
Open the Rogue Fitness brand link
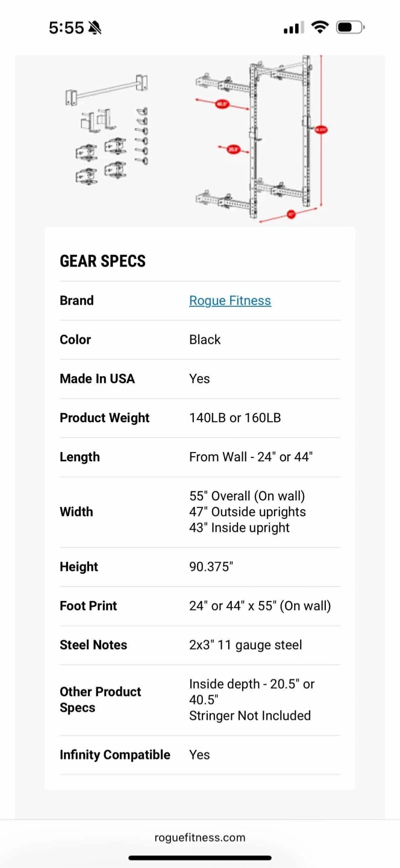(x=230, y=300)
